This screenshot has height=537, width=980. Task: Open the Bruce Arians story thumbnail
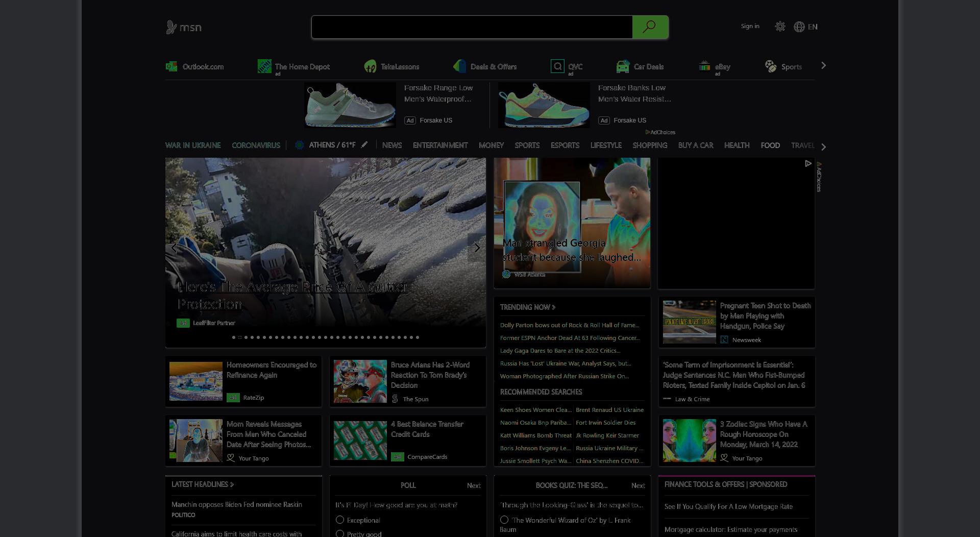coord(360,381)
